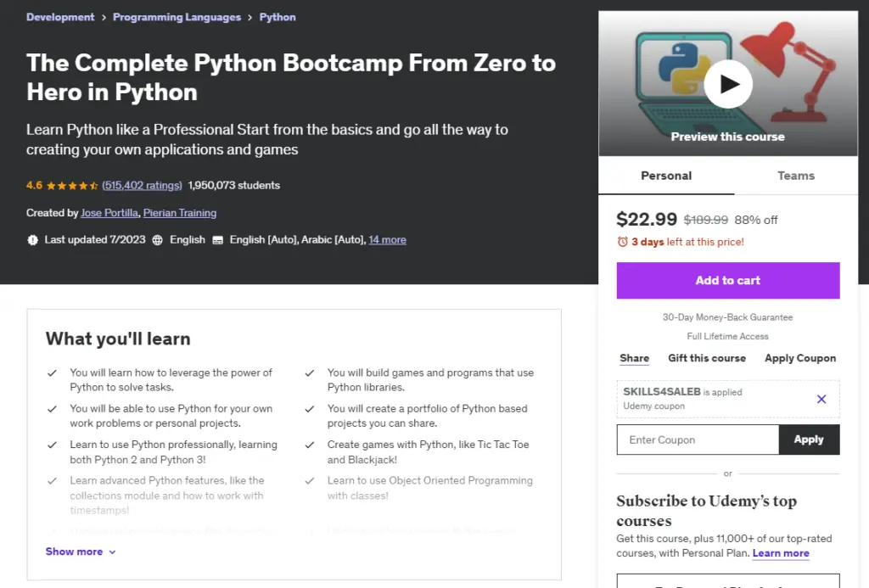The height and width of the screenshot is (588, 869).
Task: Switch to the Teams tab
Action: pos(795,176)
